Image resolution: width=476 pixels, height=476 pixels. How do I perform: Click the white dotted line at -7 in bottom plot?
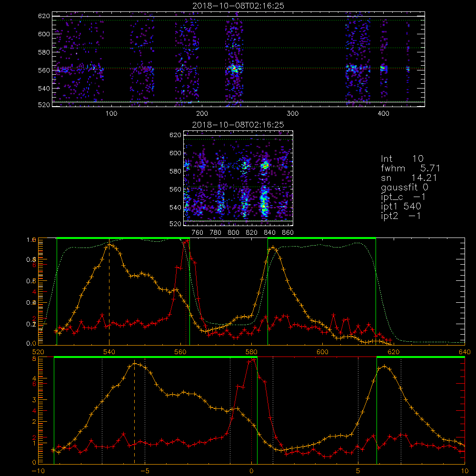(x=102, y=411)
